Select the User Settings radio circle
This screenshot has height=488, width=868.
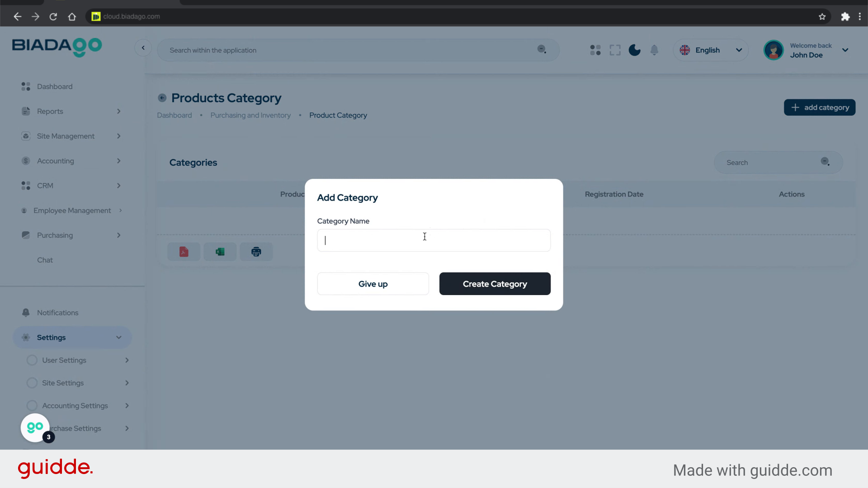32,360
